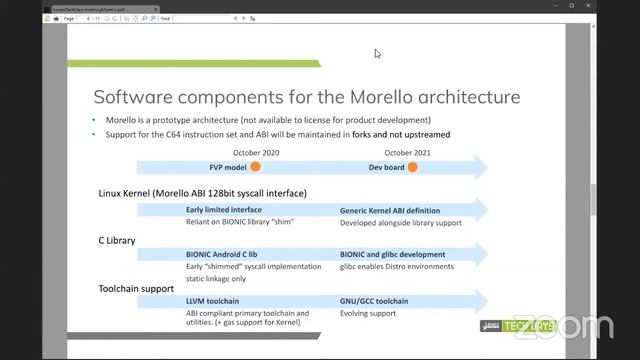
Task: Click into the Find text field
Action: pyautogui.click(x=202, y=18)
